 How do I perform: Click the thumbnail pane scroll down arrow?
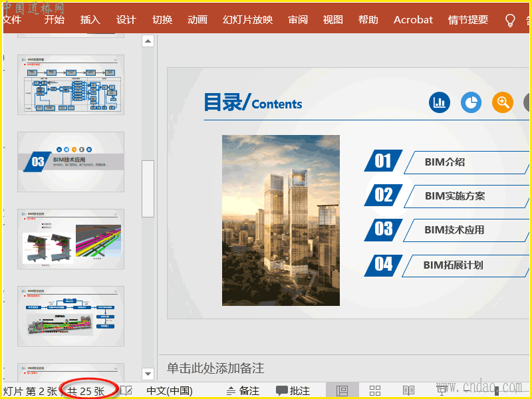[x=148, y=374]
